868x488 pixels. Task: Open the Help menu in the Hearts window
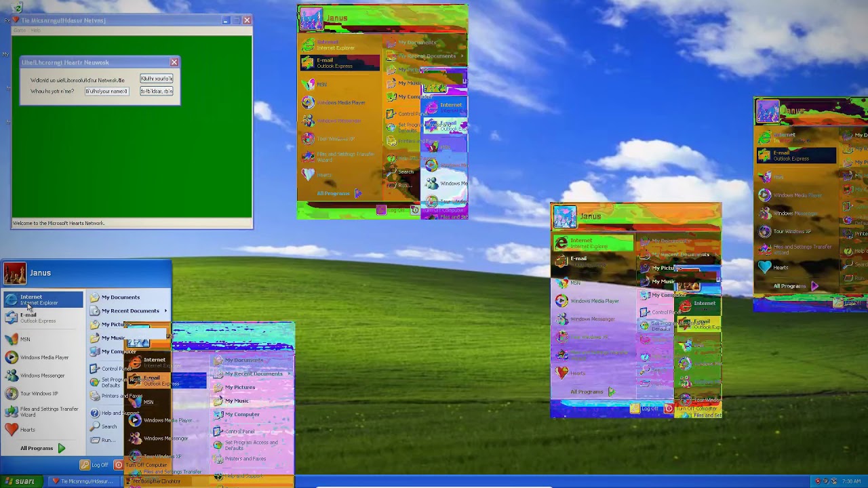point(35,30)
